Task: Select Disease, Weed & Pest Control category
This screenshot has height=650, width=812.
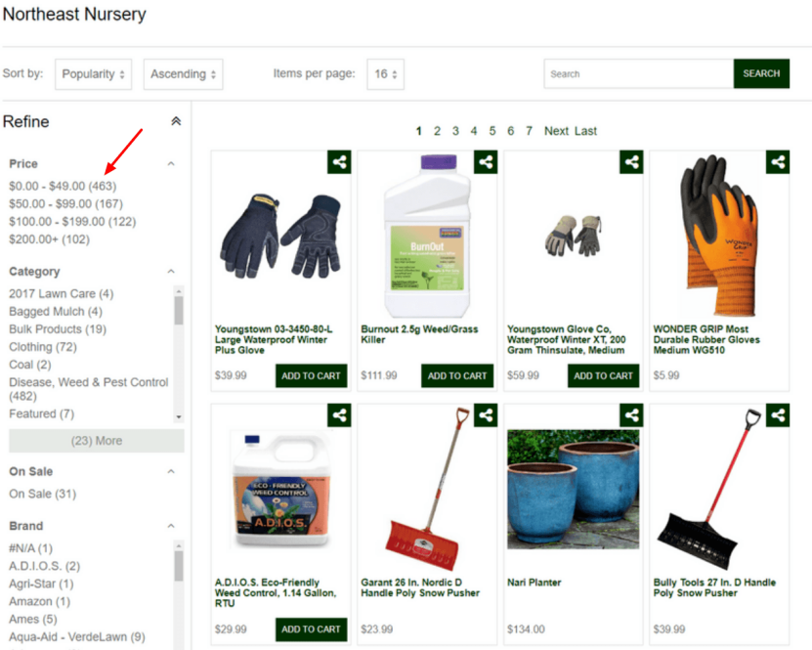Action: (x=89, y=389)
